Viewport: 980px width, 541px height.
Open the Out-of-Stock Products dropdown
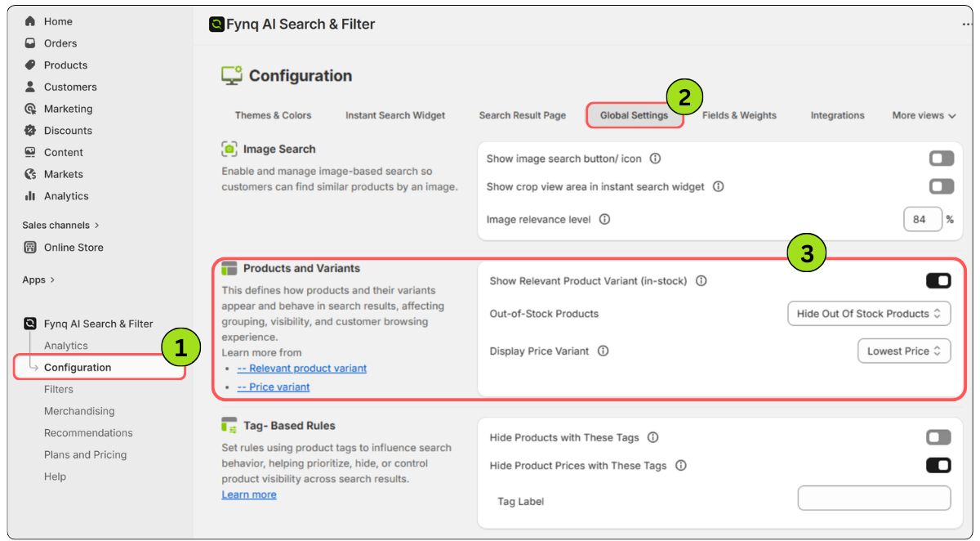tap(869, 314)
